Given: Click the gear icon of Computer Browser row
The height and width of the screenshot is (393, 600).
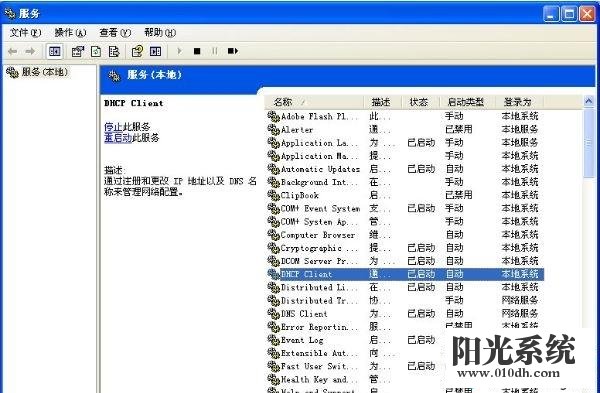Looking at the screenshot, I should [x=273, y=235].
